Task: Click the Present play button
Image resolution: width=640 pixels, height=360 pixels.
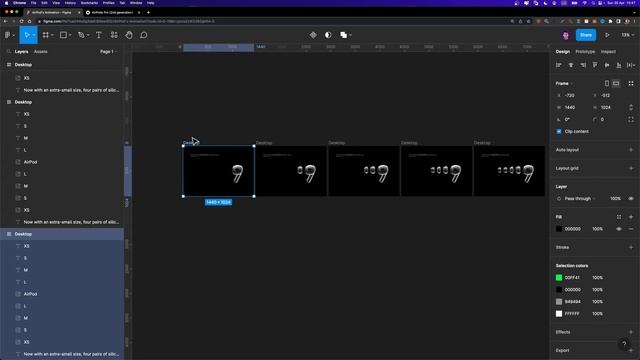Action: point(607,35)
